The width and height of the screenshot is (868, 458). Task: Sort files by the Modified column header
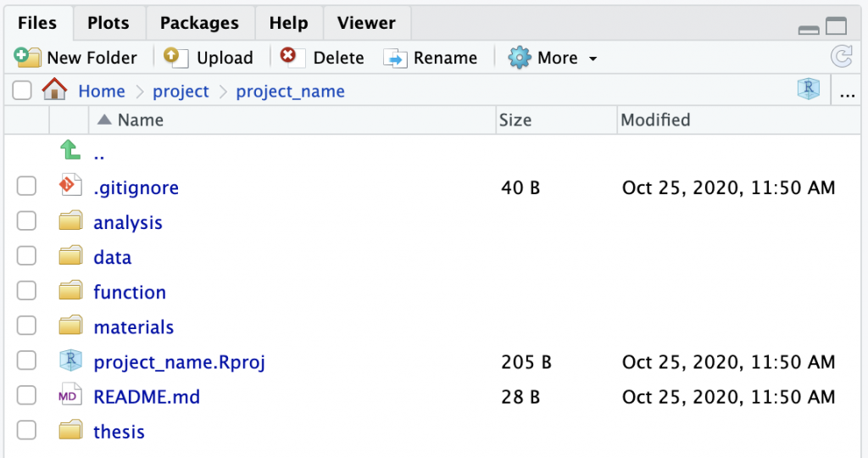(655, 120)
